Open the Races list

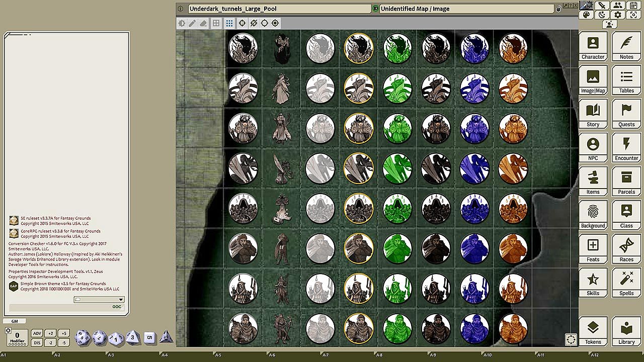[626, 248]
